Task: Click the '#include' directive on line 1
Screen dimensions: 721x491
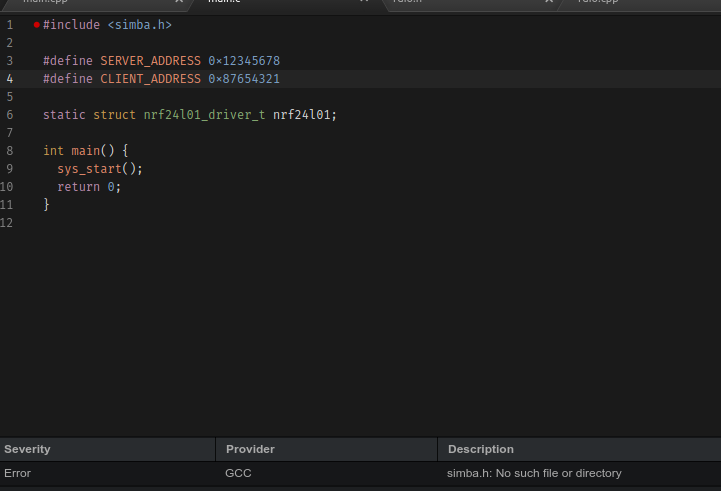Action: click(71, 25)
